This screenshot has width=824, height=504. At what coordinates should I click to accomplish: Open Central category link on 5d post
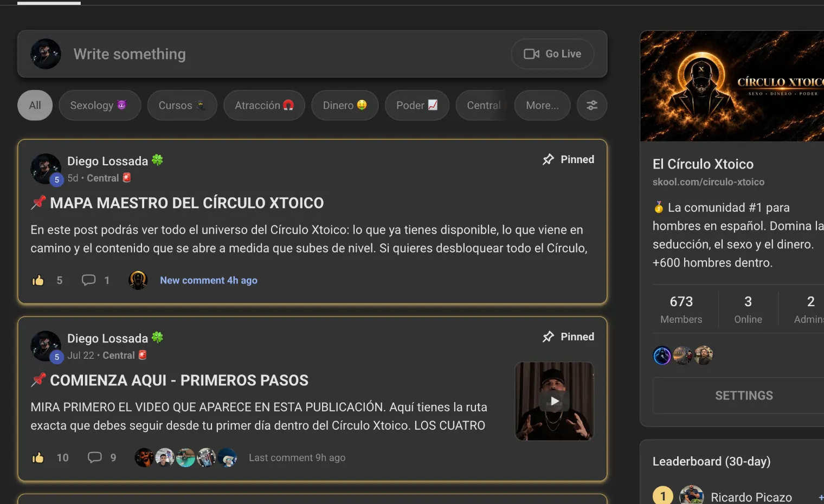(x=109, y=178)
